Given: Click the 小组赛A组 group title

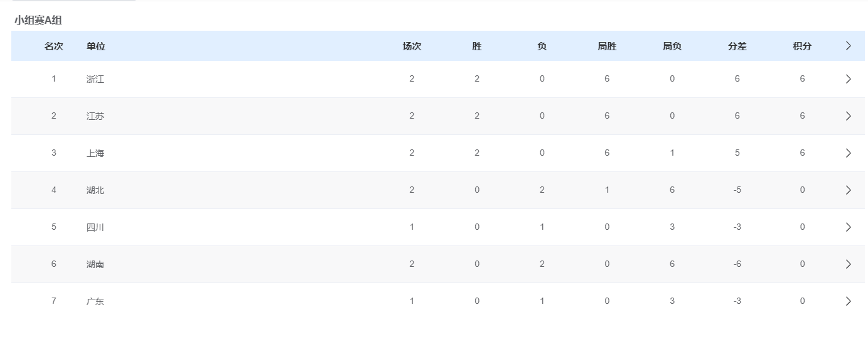Looking at the screenshot, I should coord(38,21).
